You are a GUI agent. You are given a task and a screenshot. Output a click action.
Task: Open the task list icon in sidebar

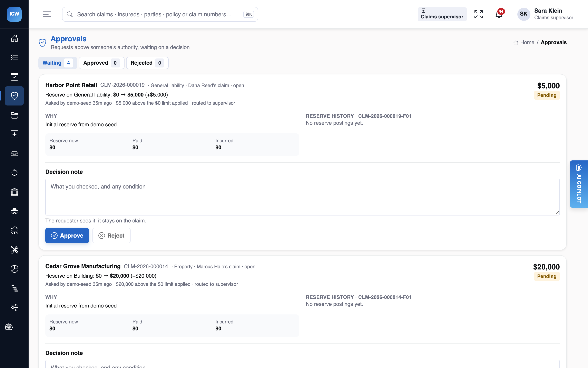pos(14,57)
